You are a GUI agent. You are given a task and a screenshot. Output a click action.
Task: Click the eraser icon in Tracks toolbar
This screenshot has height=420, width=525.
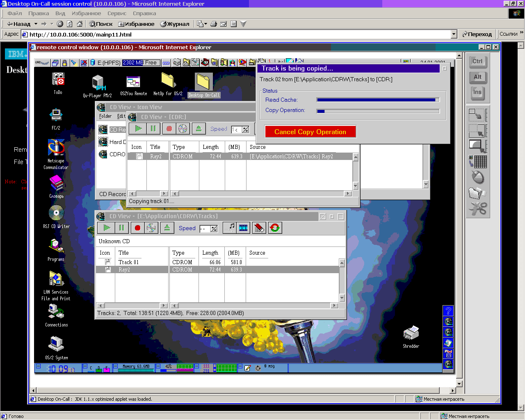(x=259, y=228)
